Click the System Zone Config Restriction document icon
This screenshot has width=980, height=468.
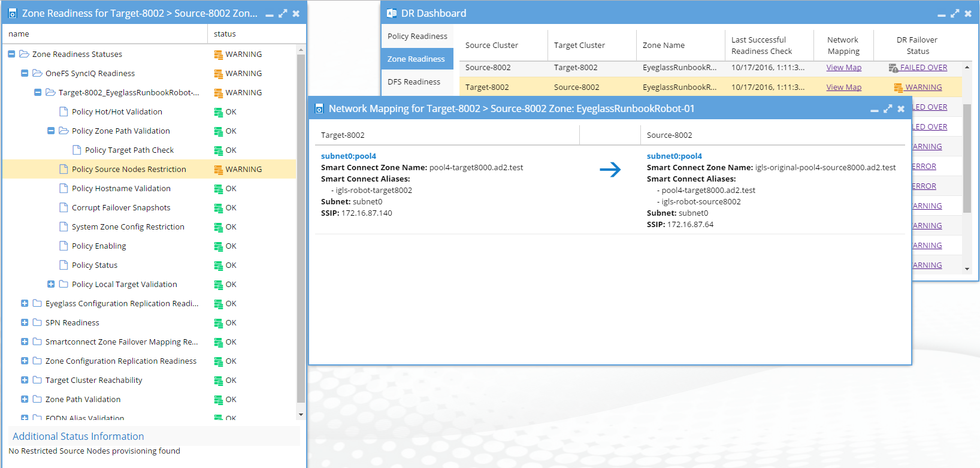click(x=63, y=227)
